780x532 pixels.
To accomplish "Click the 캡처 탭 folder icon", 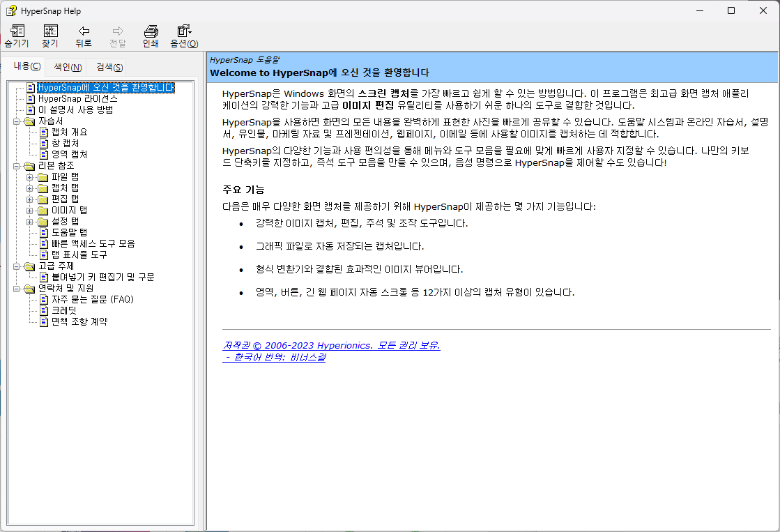I will point(43,188).
